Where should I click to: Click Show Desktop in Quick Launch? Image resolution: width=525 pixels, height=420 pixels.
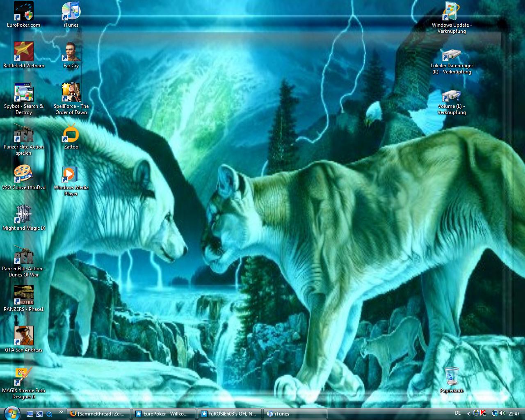30,414
